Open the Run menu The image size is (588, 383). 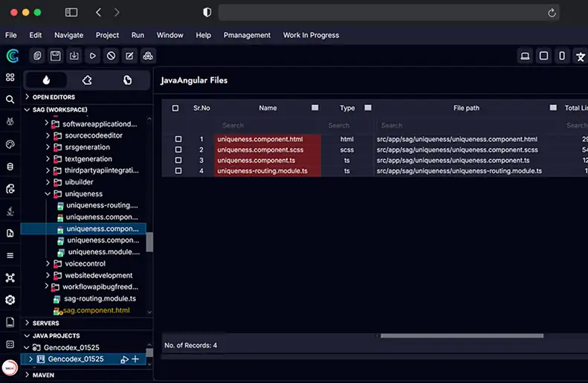point(138,35)
